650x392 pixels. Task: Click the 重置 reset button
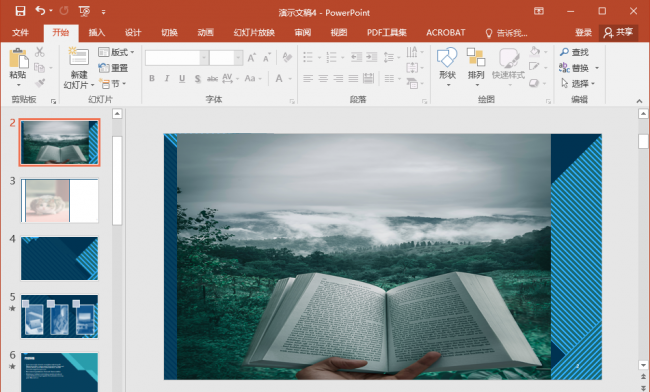coord(113,68)
